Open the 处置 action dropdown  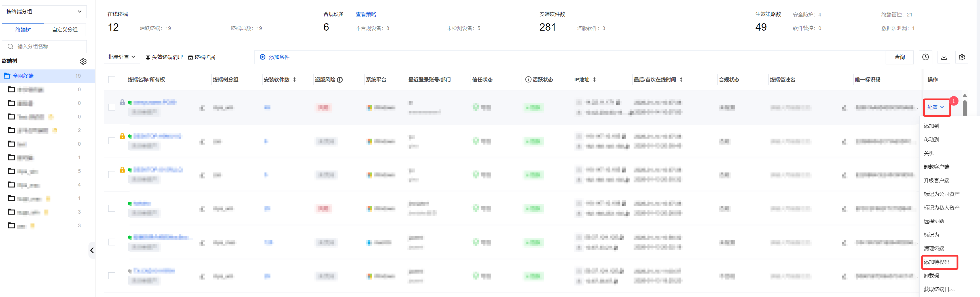[935, 107]
